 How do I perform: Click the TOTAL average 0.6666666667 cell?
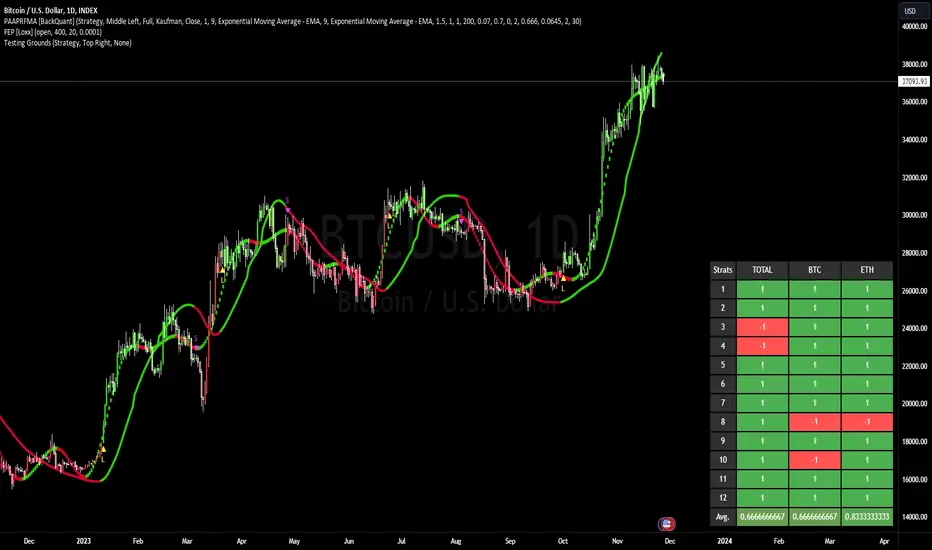pyautogui.click(x=763, y=517)
